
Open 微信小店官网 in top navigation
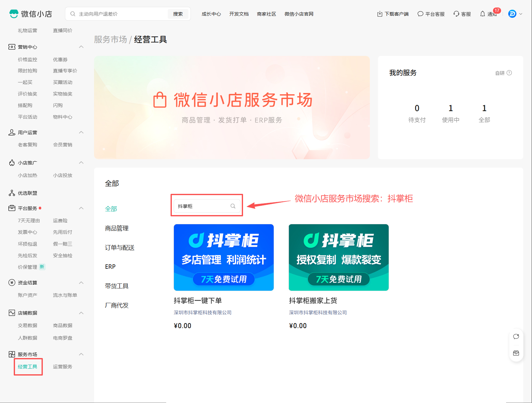tap(299, 14)
